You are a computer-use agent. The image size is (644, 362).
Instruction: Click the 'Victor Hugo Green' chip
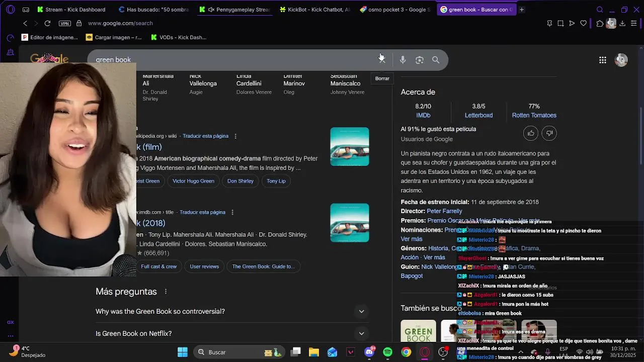click(x=193, y=181)
